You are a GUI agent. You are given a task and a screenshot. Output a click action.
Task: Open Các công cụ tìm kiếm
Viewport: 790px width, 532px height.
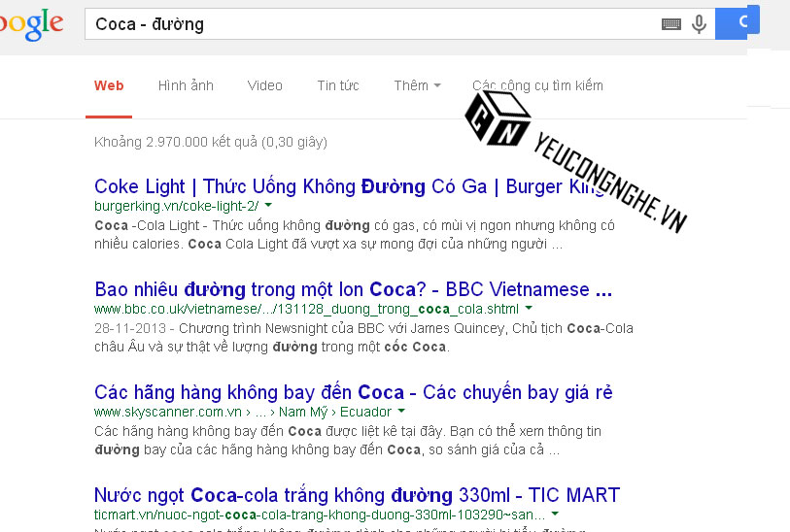pos(537,85)
